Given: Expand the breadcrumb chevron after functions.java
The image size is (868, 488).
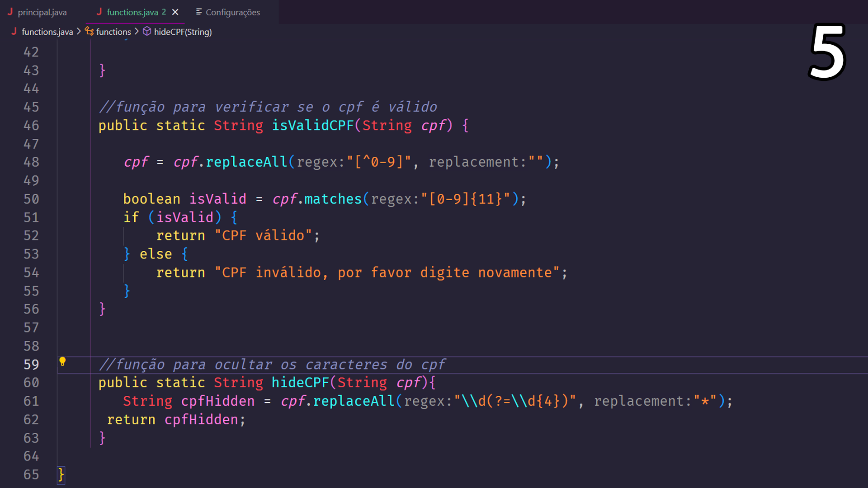Looking at the screenshot, I should point(79,31).
